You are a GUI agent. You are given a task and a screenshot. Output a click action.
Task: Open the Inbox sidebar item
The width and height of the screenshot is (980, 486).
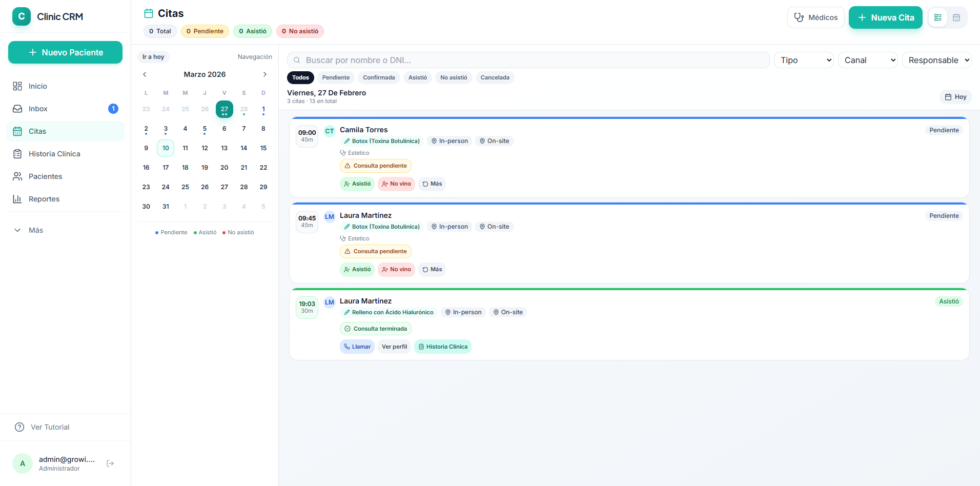tap(65, 109)
